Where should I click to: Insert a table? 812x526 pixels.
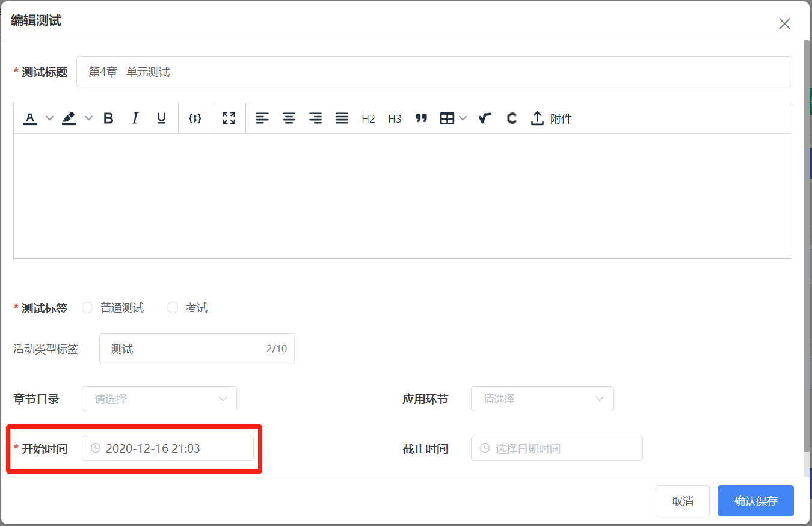447,118
